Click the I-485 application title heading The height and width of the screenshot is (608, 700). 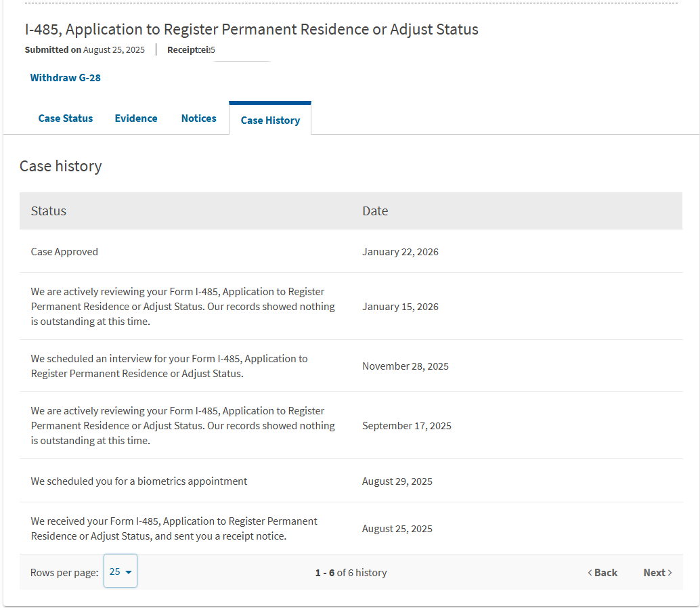pos(252,30)
